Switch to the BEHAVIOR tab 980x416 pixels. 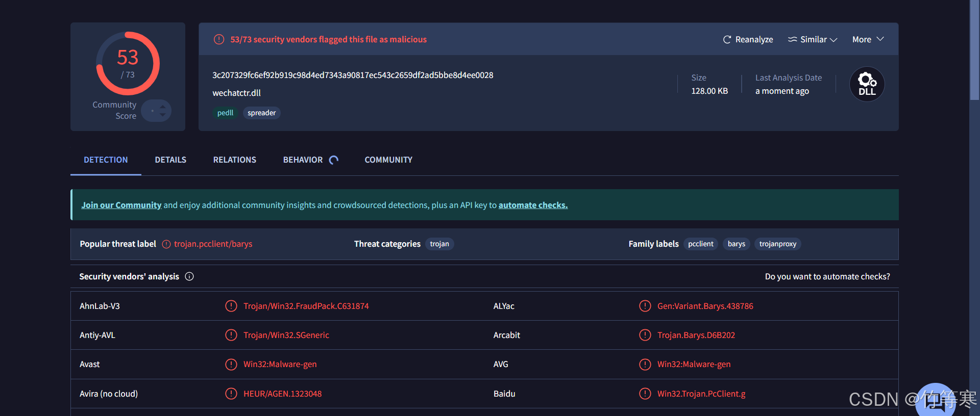303,160
